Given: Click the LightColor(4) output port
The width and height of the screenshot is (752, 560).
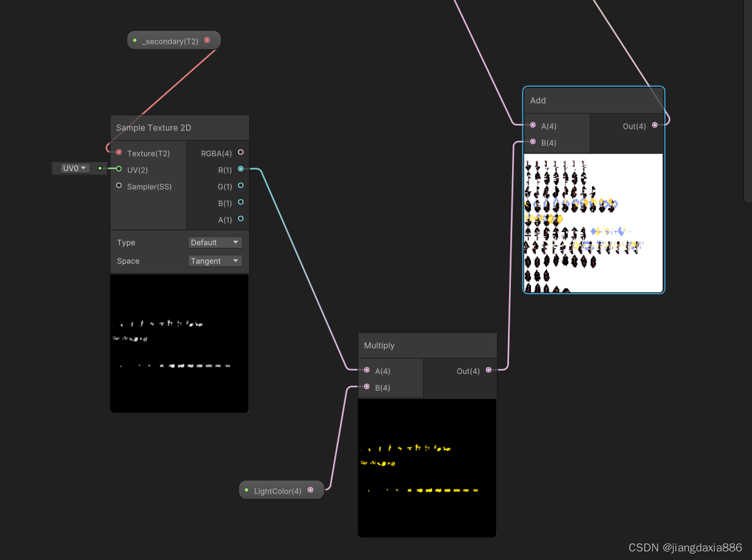Looking at the screenshot, I should [x=310, y=490].
